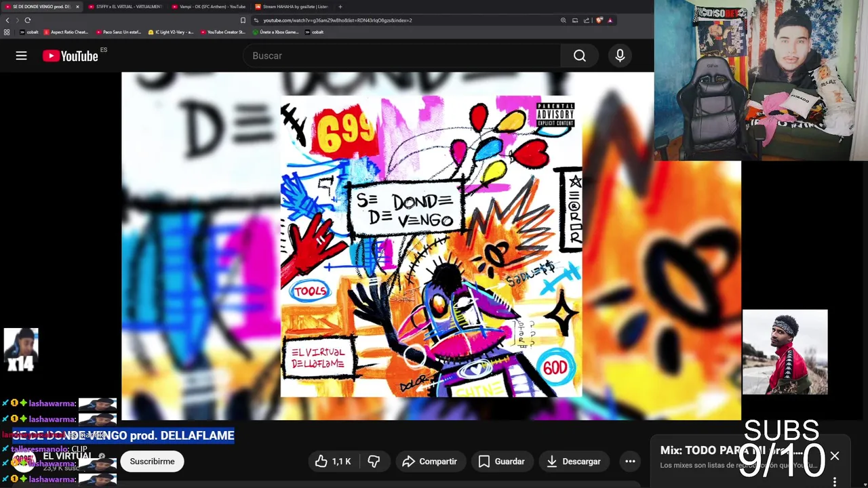Image resolution: width=868 pixels, height=488 pixels.
Task: Like the video with 1,1 K likes
Action: [x=333, y=462]
